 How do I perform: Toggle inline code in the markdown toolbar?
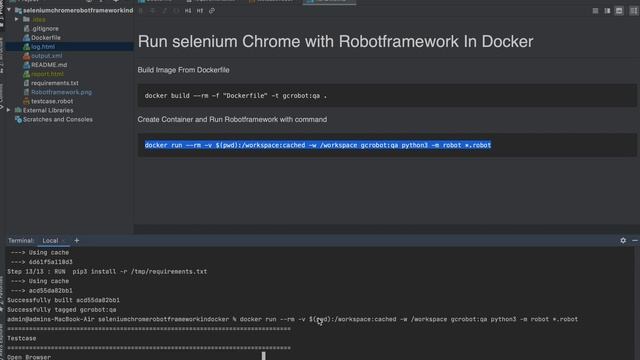coord(176,11)
